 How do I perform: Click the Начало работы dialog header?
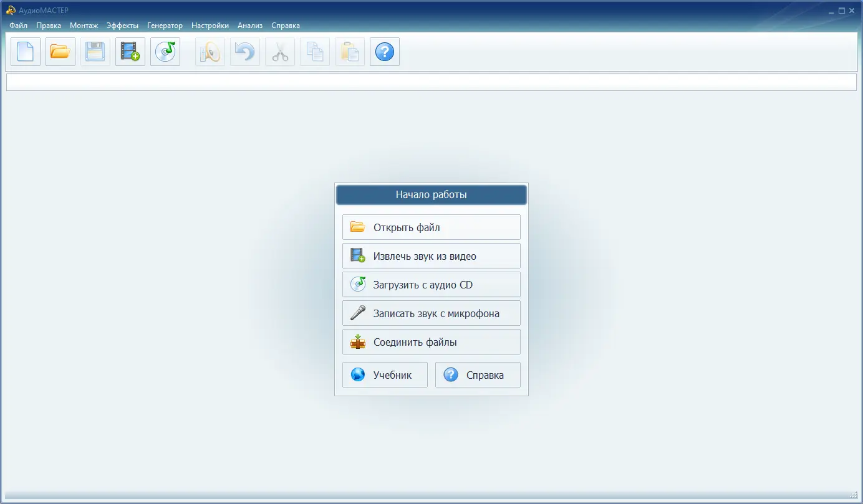click(432, 195)
